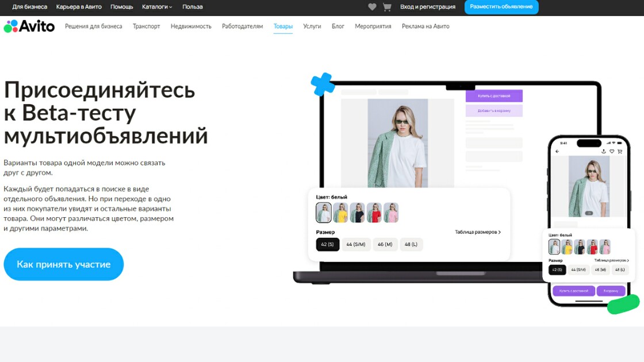This screenshot has height=362, width=644.
Task: Open Реклама на Авито tab
Action: [x=425, y=26]
